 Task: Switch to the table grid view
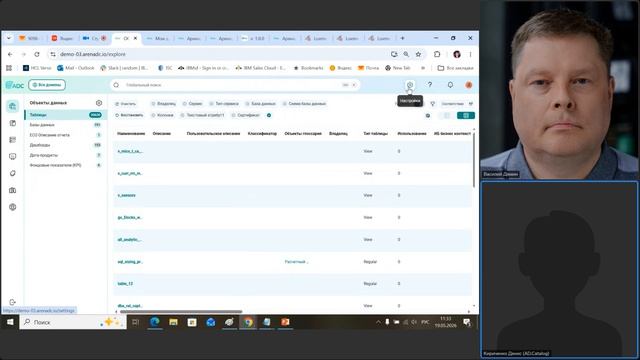(x=466, y=116)
